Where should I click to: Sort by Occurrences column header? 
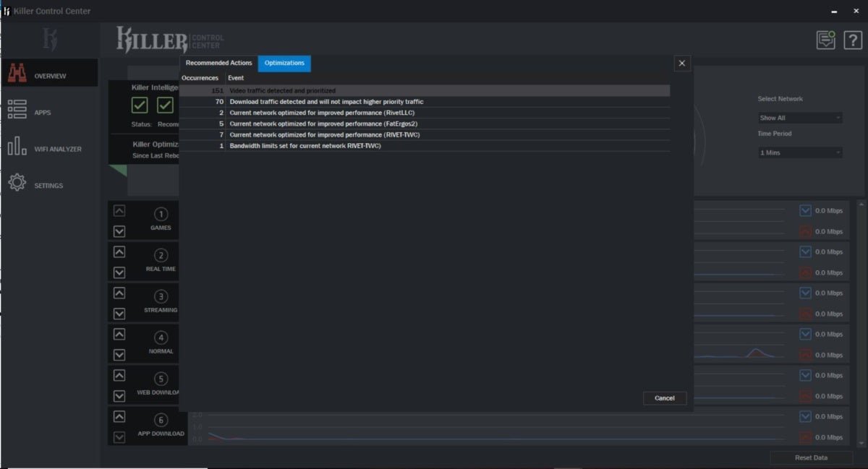200,78
